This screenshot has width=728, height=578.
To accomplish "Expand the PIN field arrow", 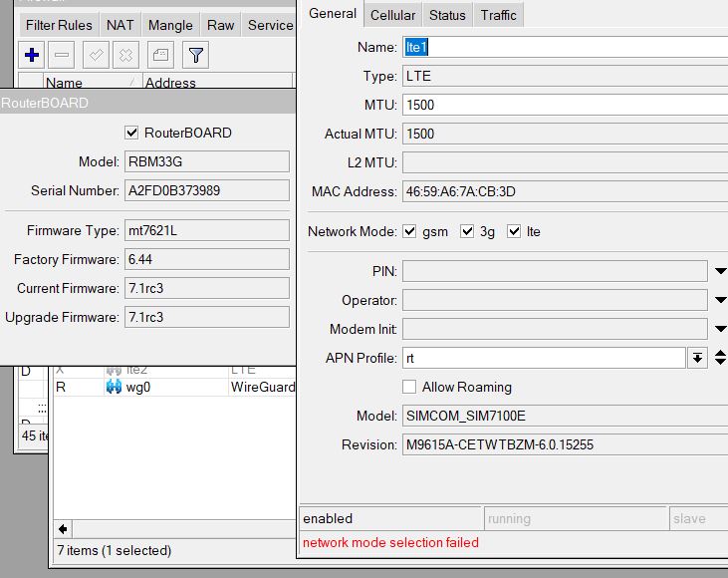I will [721, 271].
